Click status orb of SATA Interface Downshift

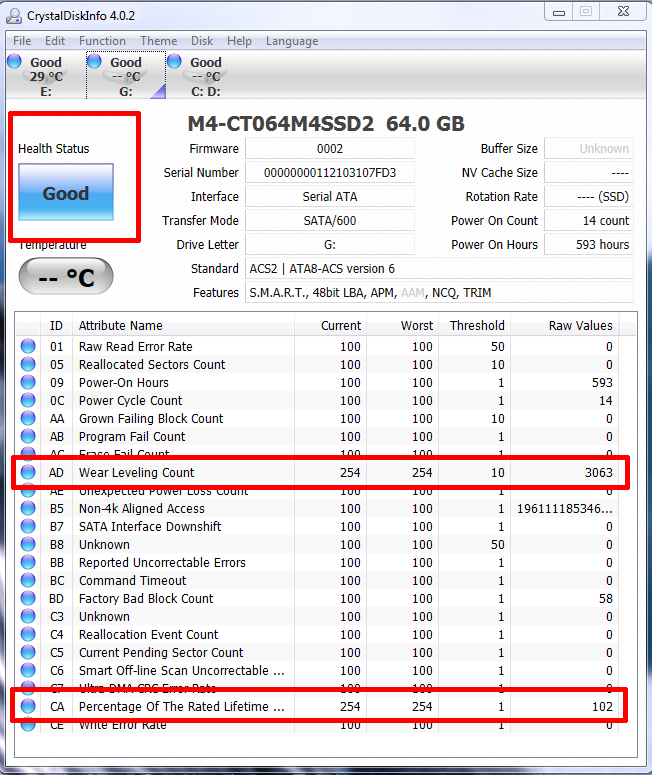point(28,526)
